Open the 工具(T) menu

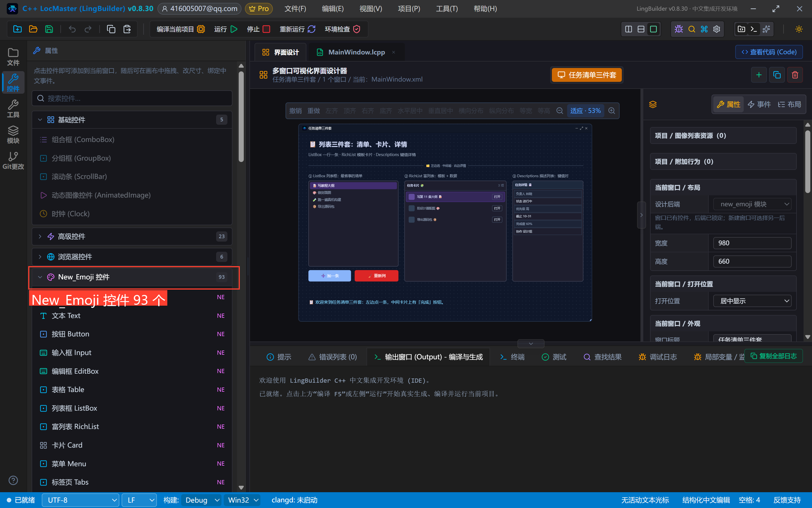[447, 9]
